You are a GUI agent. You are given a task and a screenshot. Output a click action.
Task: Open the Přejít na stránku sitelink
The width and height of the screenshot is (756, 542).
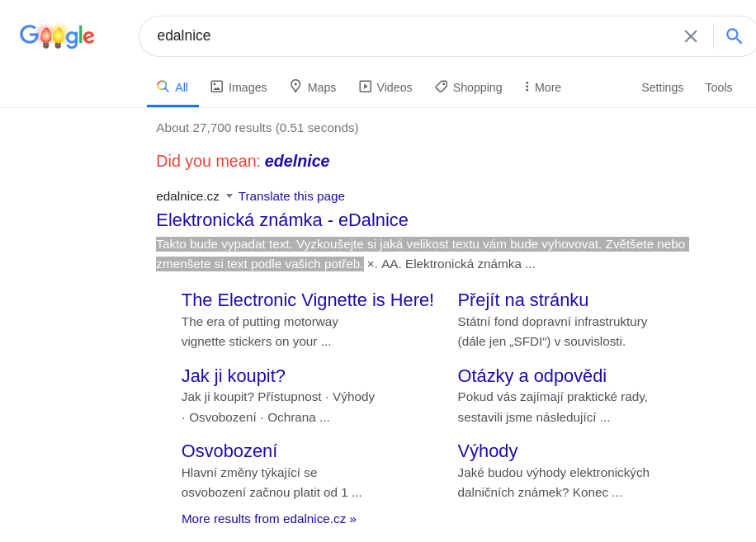(523, 299)
